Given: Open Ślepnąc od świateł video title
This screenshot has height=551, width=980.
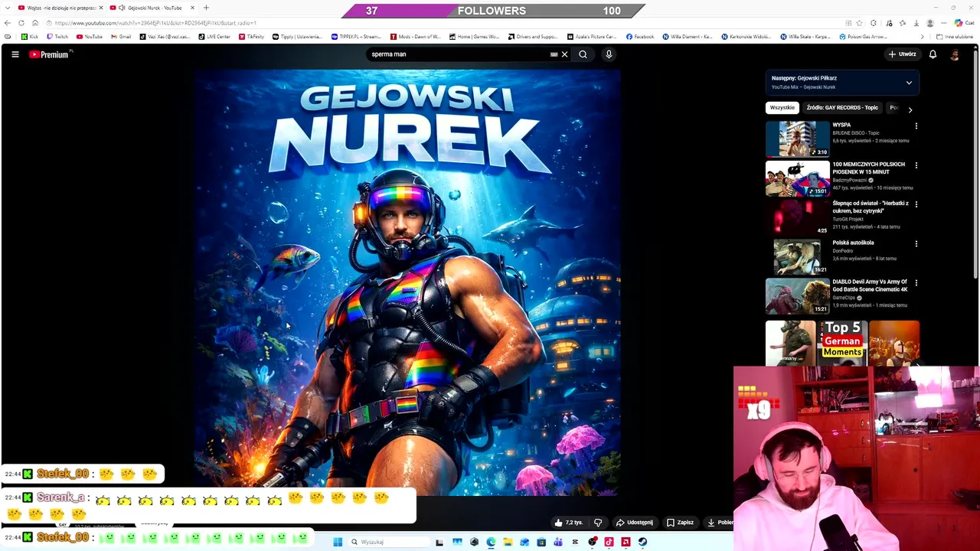Looking at the screenshot, I should pos(871,207).
